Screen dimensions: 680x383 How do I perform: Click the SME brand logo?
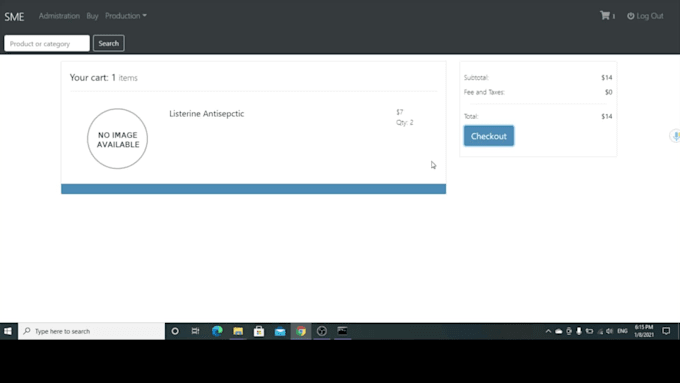(x=14, y=17)
